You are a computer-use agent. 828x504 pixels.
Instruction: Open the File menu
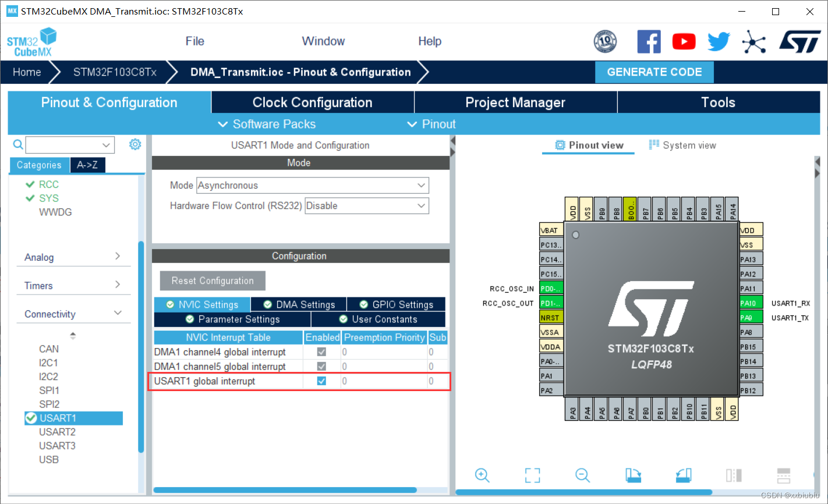(194, 41)
